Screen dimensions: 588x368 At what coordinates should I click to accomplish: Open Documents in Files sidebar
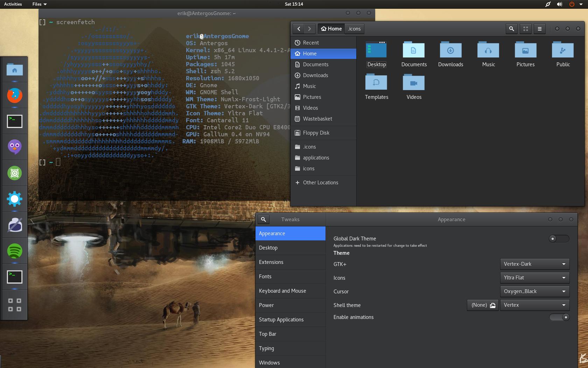323,64
